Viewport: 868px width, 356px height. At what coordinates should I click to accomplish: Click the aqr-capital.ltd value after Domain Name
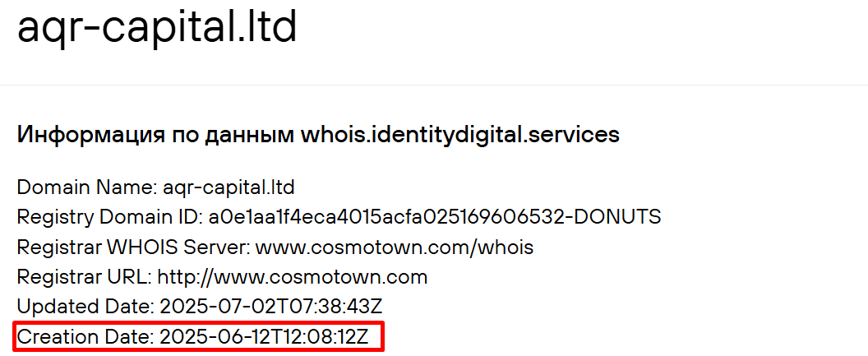pyautogui.click(x=224, y=187)
